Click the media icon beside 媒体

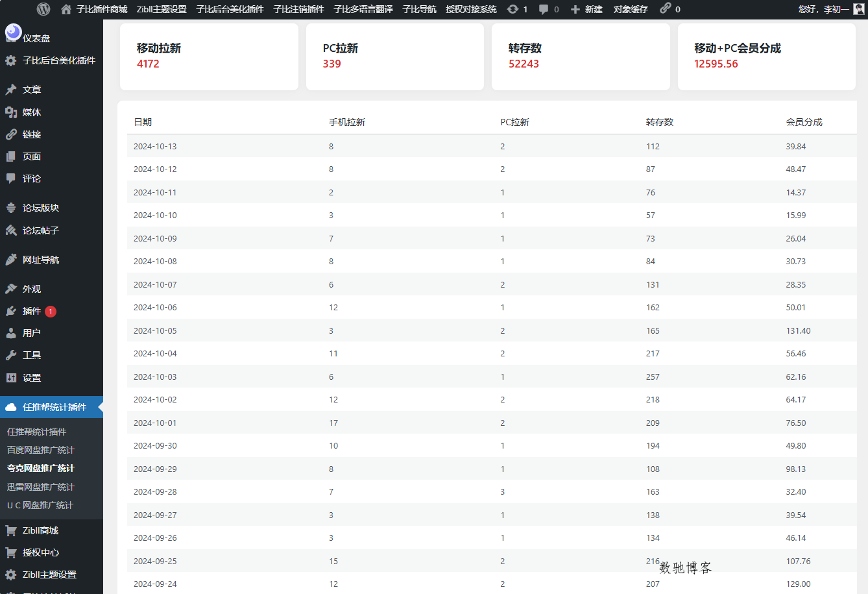pos(11,112)
